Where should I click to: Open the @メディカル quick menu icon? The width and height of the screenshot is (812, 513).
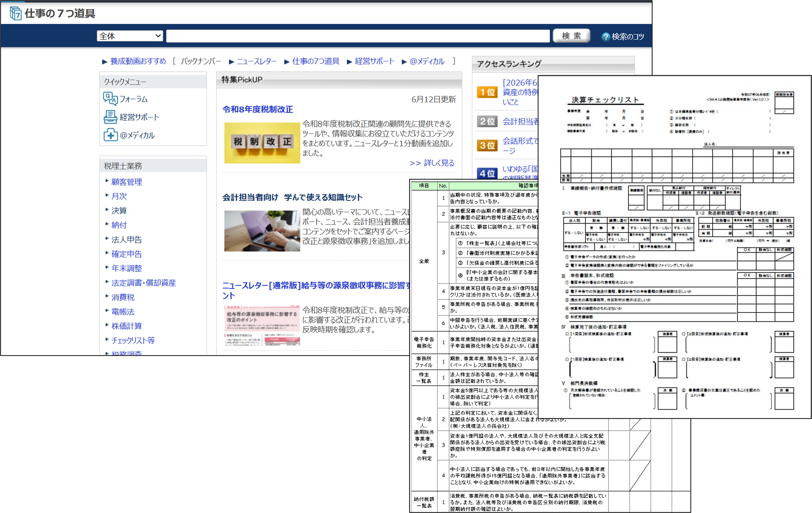pos(110,135)
